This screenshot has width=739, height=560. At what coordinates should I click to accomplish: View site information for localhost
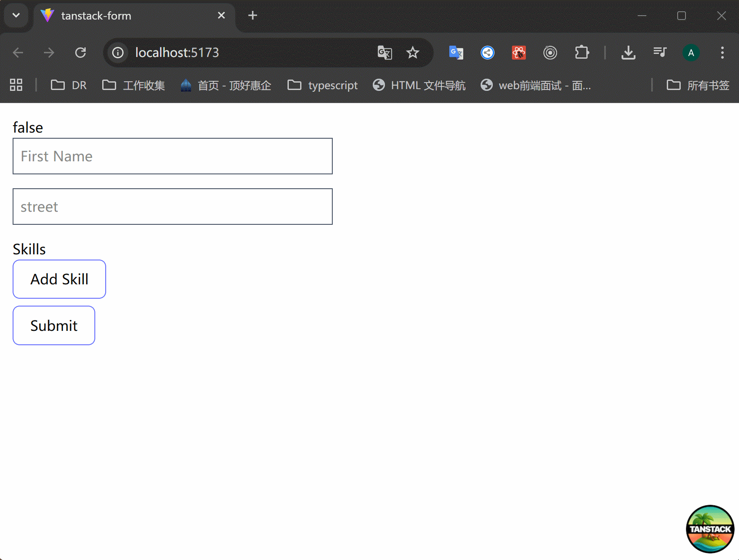(118, 53)
